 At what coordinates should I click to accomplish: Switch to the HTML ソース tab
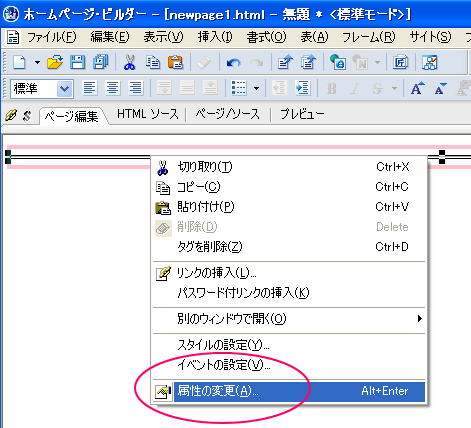pos(148,114)
